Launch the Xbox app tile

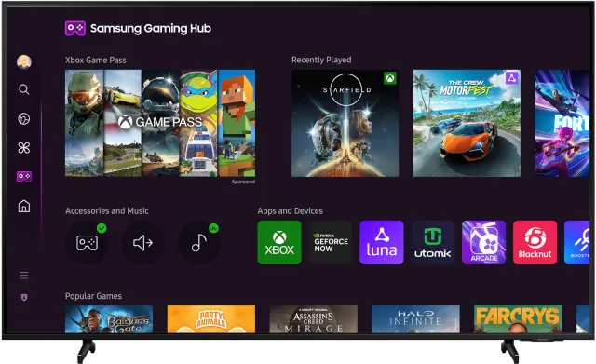point(279,242)
